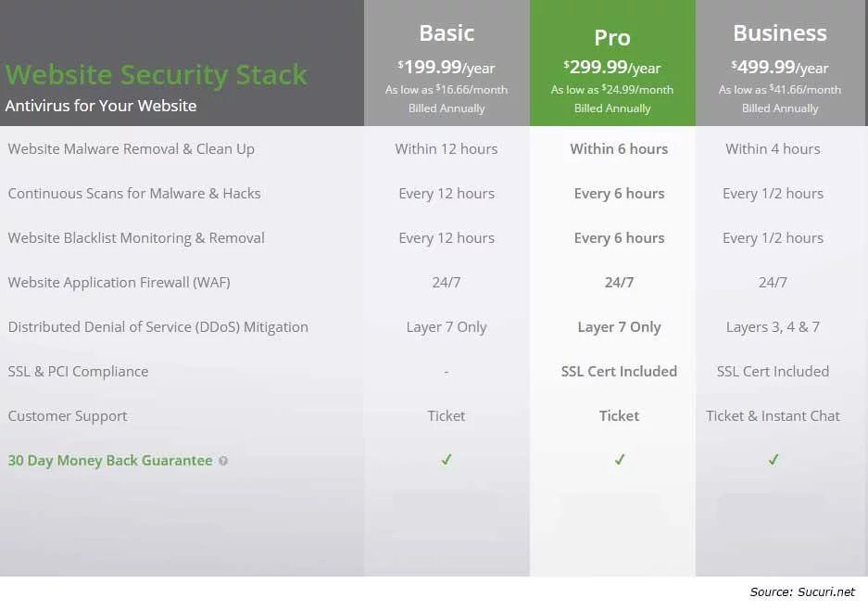Screen dimensions: 868x610
Task: Click the Source: Sucuri.net caption
Action: pyautogui.click(x=802, y=591)
